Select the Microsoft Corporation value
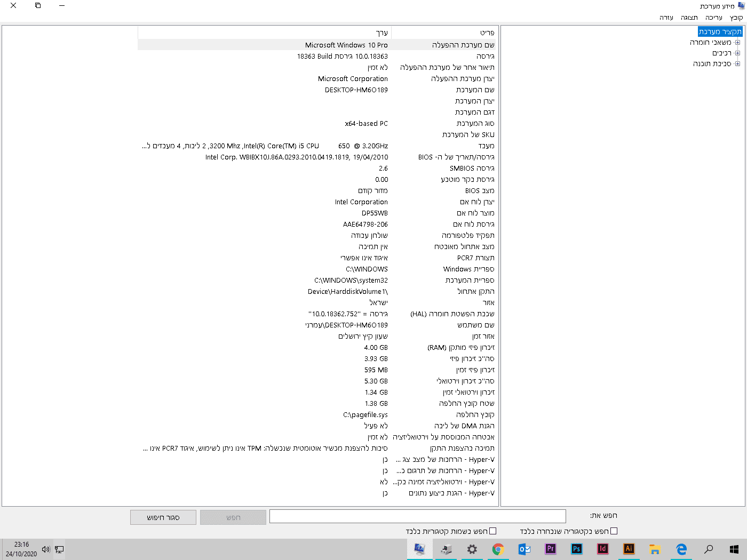The height and width of the screenshot is (560, 747). [x=353, y=78]
